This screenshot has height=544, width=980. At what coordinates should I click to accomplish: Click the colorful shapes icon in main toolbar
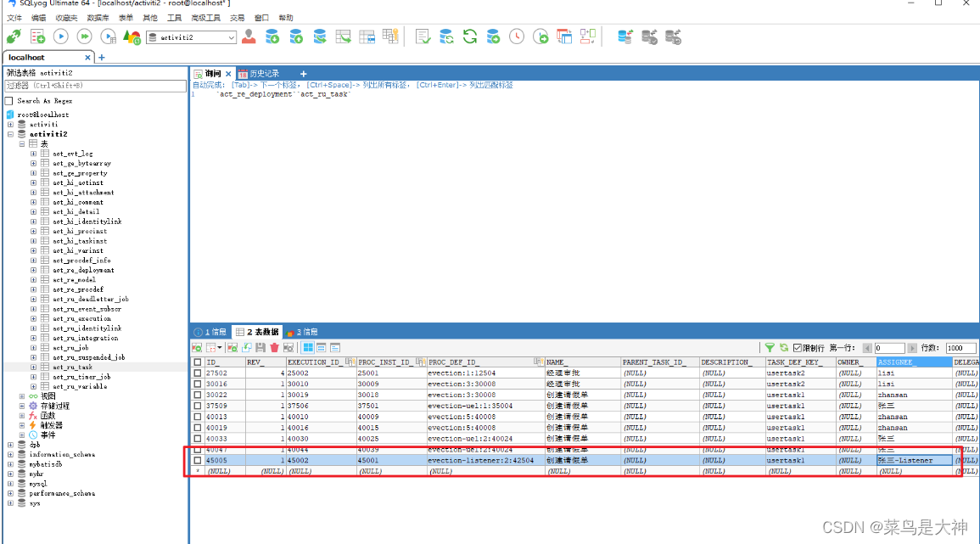coord(132,36)
